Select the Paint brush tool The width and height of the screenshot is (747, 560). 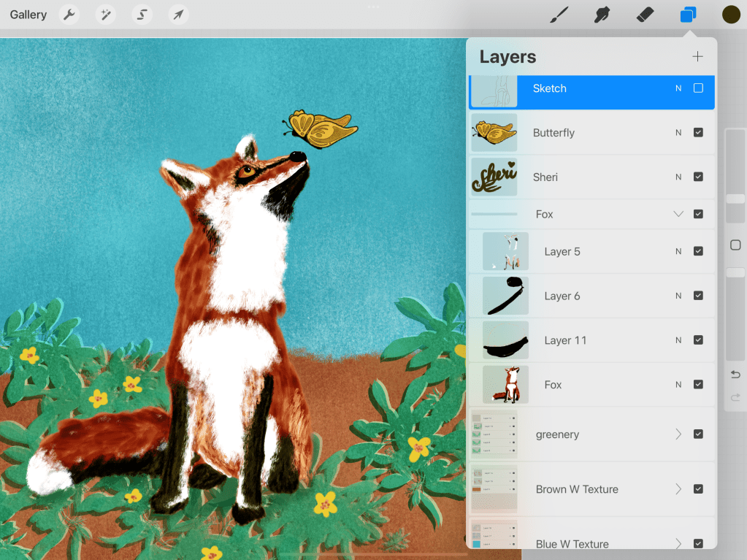click(x=559, y=15)
